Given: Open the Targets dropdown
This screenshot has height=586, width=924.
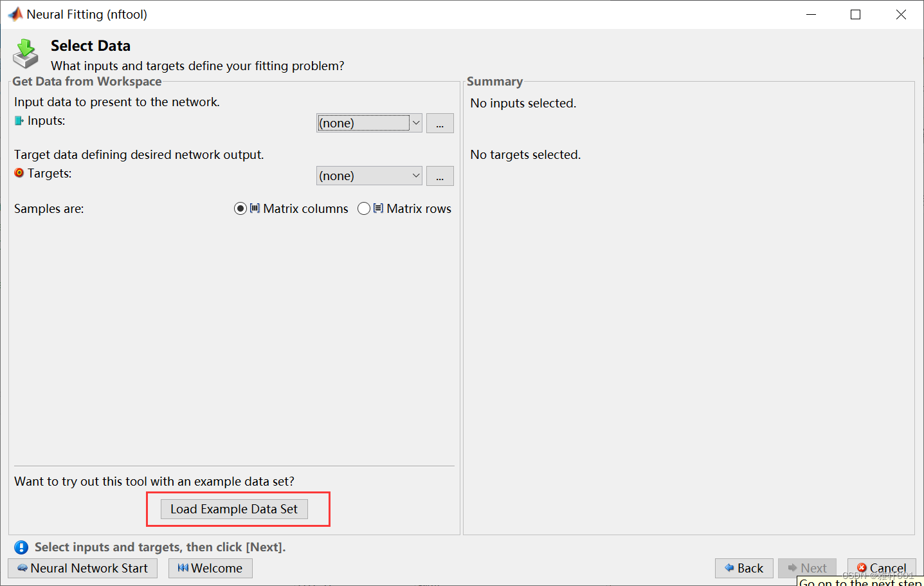Looking at the screenshot, I should coord(369,176).
